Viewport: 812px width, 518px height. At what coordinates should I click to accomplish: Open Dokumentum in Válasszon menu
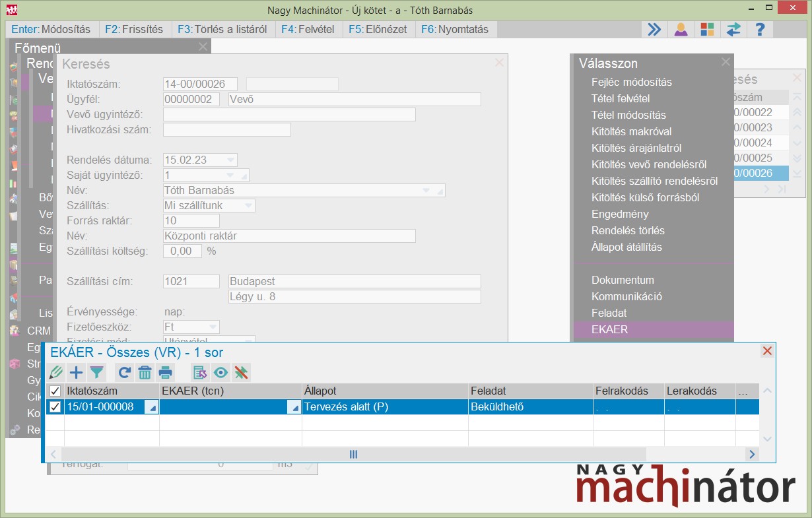click(x=623, y=280)
